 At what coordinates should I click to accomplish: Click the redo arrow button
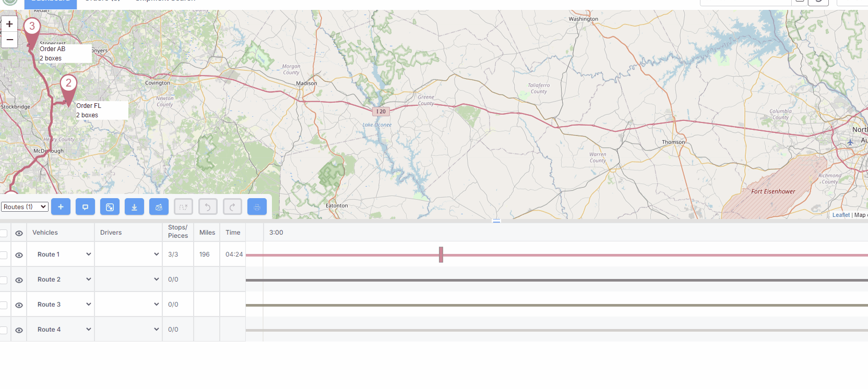tap(232, 207)
